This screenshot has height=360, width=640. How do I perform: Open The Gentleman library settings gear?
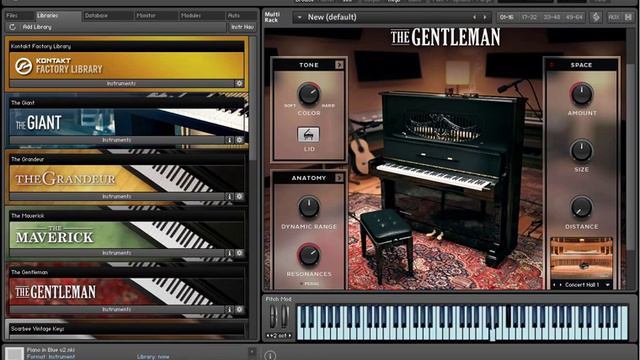click(239, 309)
